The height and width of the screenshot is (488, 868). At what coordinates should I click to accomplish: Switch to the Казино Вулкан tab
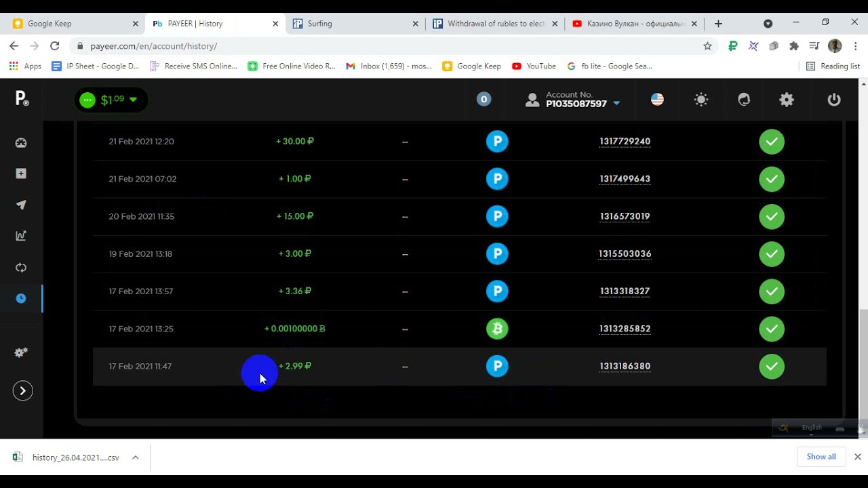635,23
